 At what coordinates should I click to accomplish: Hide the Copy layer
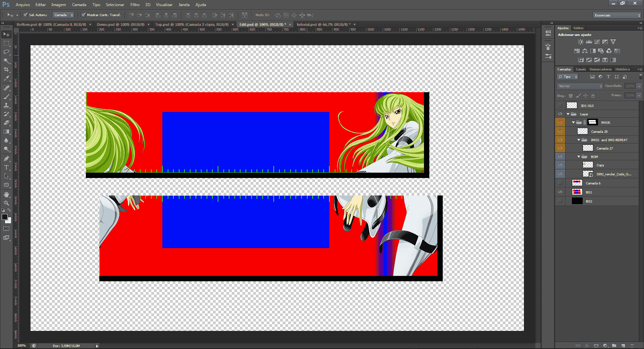pyautogui.click(x=560, y=165)
